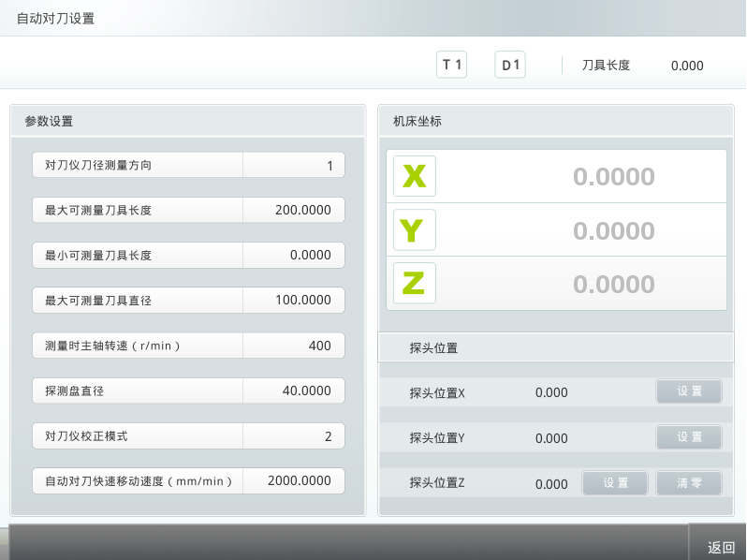Image resolution: width=747 pixels, height=560 pixels.
Task: Edit spindle speed value 400
Action: [x=293, y=346]
